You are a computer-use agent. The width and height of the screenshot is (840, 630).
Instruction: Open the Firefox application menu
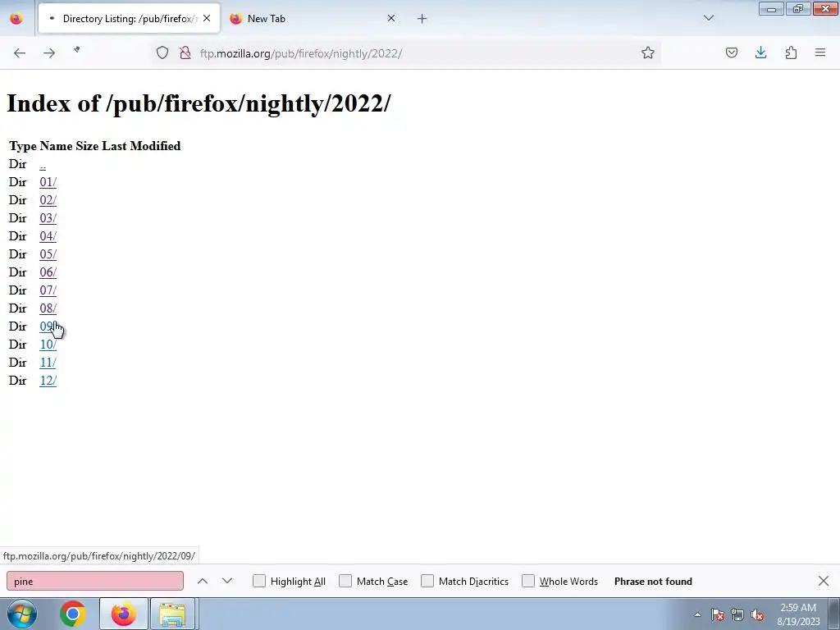coord(820,52)
